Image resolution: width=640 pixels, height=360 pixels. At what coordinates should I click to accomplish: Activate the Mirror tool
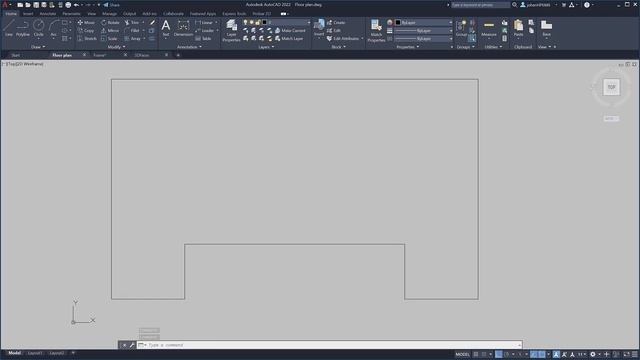click(x=110, y=31)
